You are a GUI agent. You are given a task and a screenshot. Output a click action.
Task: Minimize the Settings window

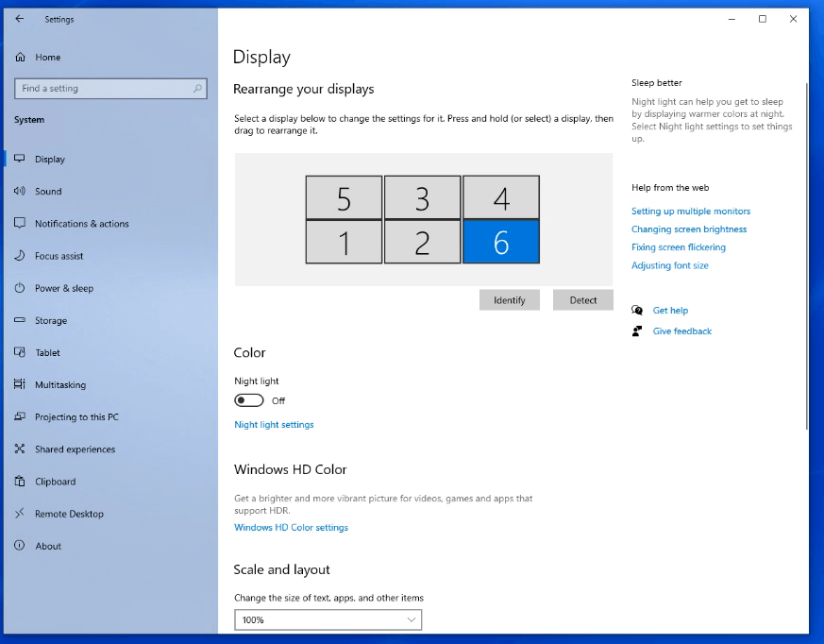[x=732, y=19]
